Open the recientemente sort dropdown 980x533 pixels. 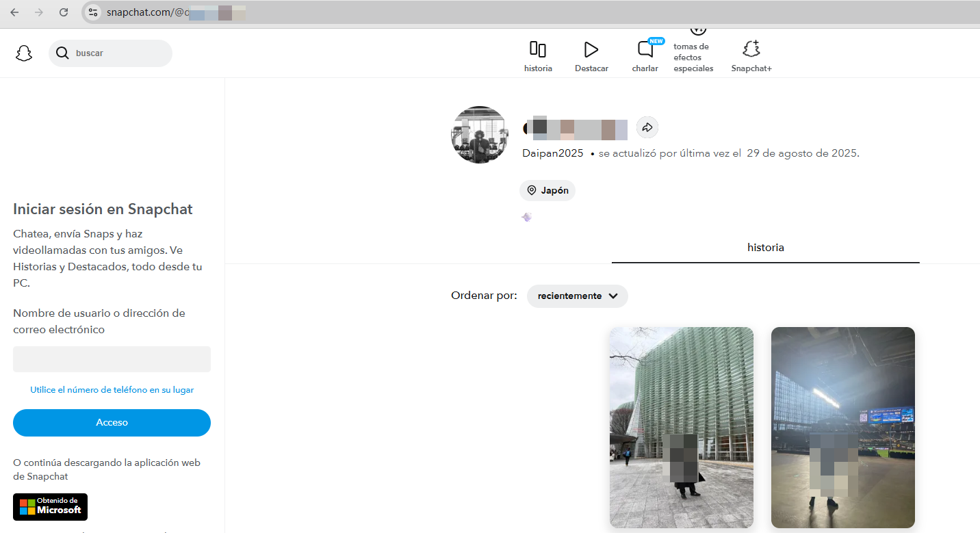click(x=577, y=296)
